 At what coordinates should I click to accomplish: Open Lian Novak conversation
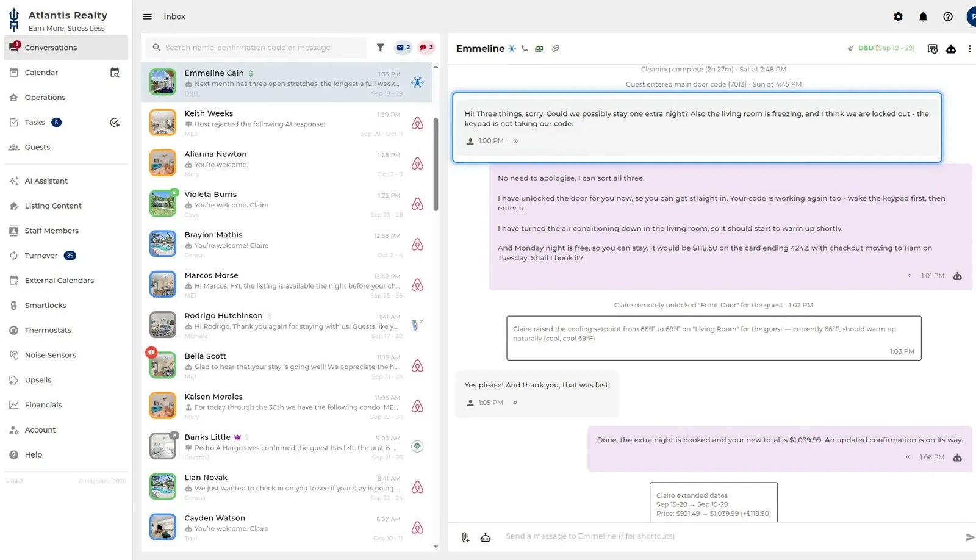click(x=286, y=487)
